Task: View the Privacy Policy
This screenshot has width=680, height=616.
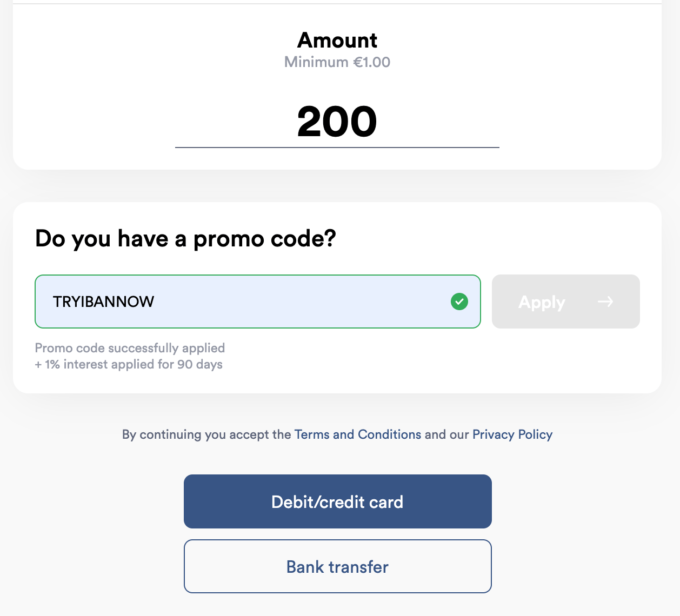Action: pos(512,434)
